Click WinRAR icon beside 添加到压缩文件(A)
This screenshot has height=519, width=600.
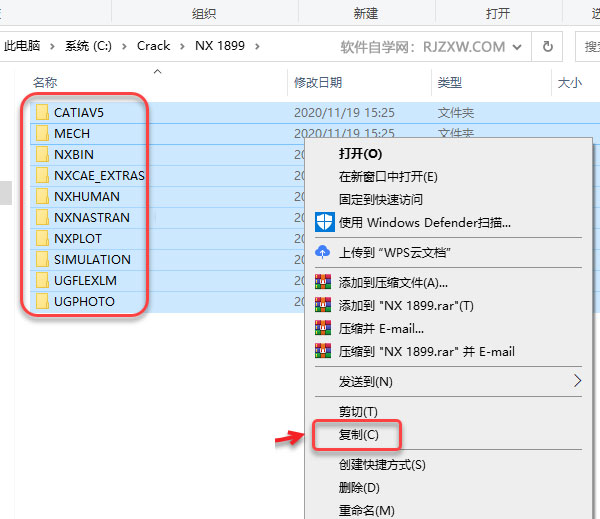point(323,282)
